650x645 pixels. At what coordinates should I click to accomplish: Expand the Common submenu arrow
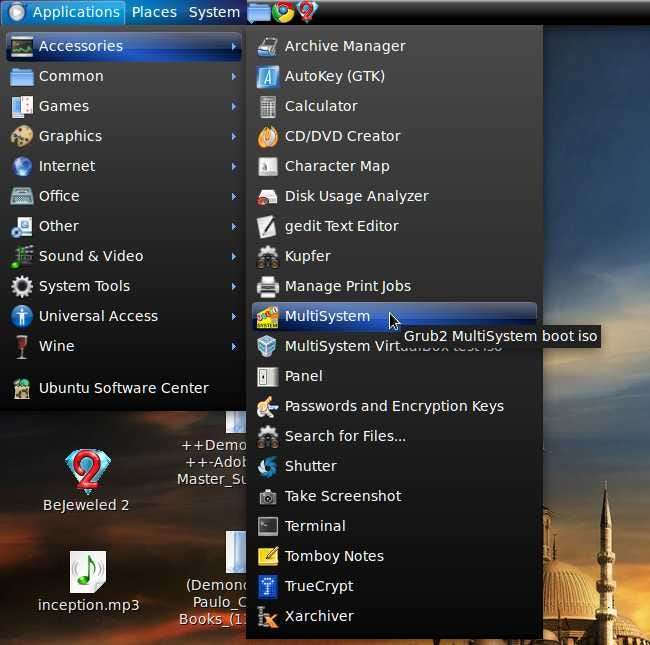point(234,77)
